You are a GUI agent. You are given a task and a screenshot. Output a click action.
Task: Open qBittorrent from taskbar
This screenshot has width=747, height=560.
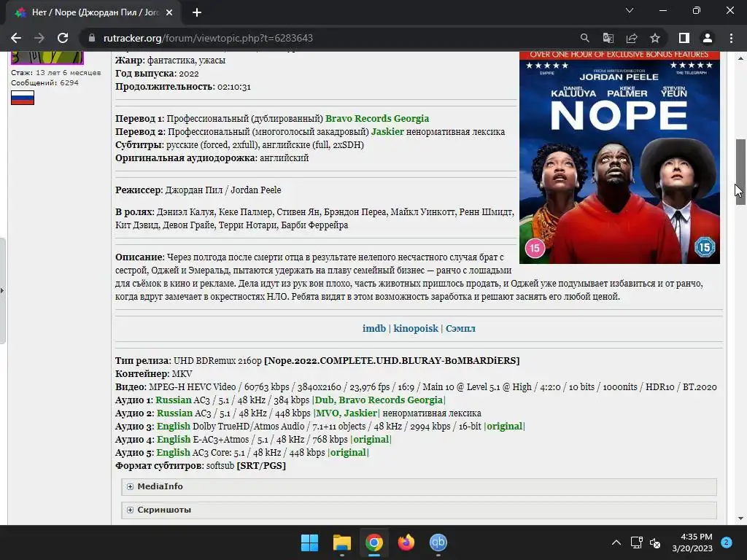[438, 542]
